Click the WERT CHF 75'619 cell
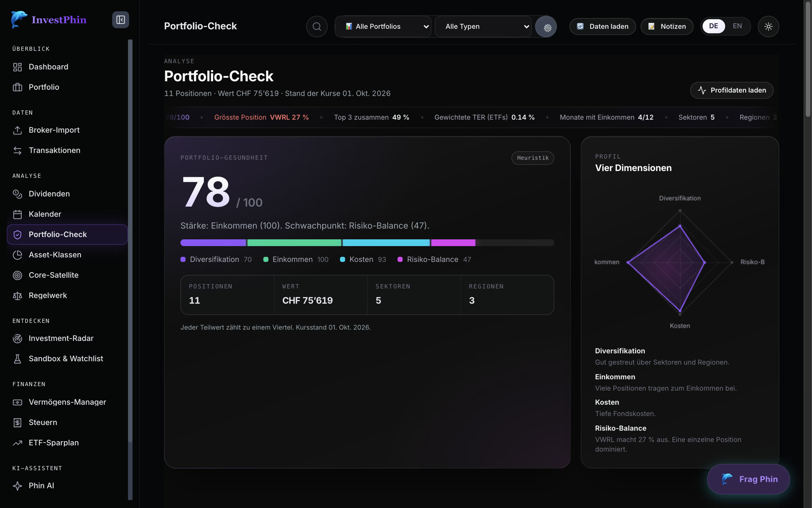The image size is (812, 508). 321,295
